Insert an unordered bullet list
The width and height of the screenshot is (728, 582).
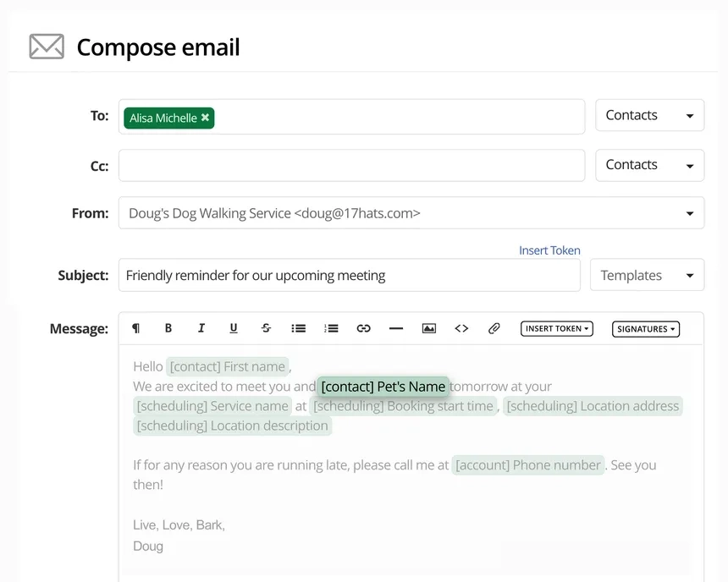coord(298,328)
